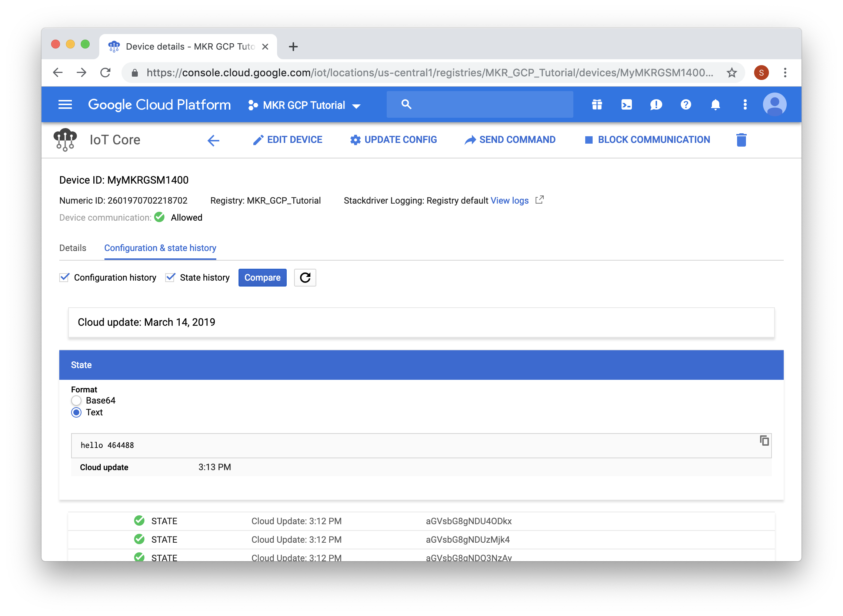Delete the device using the trash icon
Screen dimensions: 843x616
(x=741, y=140)
